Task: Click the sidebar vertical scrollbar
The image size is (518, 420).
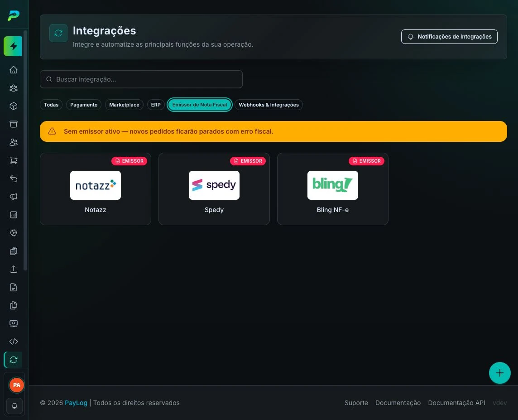Action: click(x=25, y=150)
